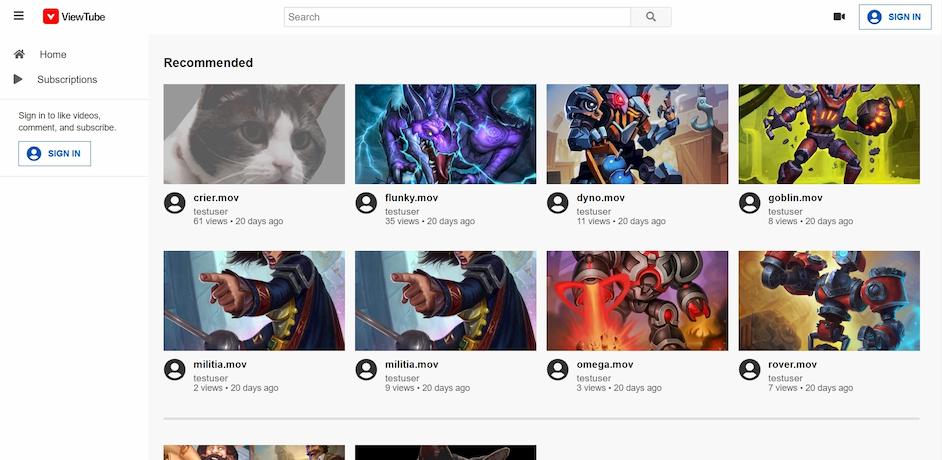Screen dimensions: 942x460
Task: Click the militia.mov title with 2 views
Action: pyautogui.click(x=220, y=365)
